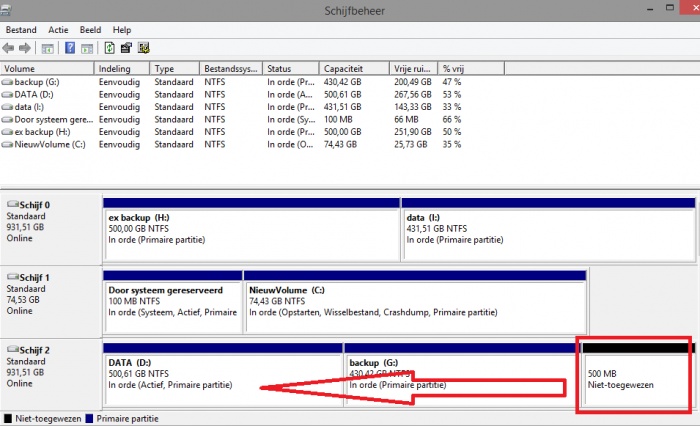Sort by the % vrij column header
The height and width of the screenshot is (426, 700).
(471, 69)
